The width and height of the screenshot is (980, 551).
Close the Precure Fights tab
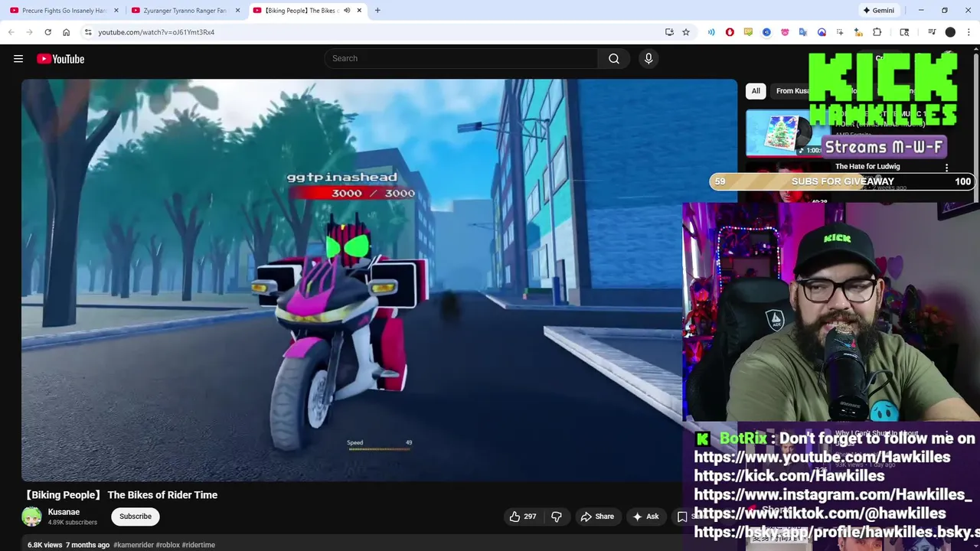(x=116, y=11)
